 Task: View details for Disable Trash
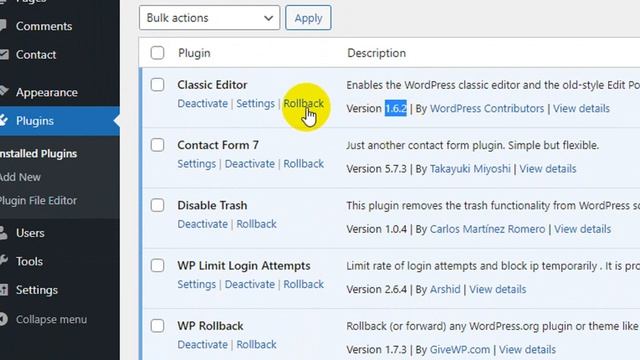[582, 229]
